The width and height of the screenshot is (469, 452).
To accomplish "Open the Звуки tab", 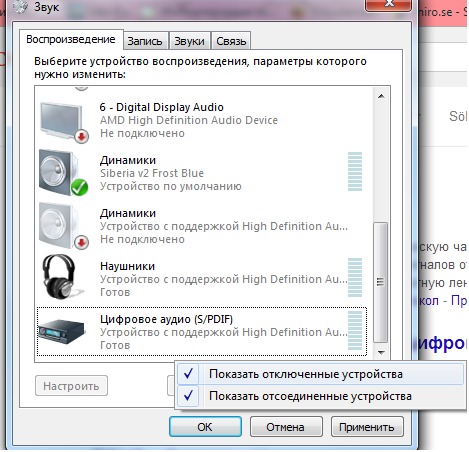I will click(x=189, y=41).
